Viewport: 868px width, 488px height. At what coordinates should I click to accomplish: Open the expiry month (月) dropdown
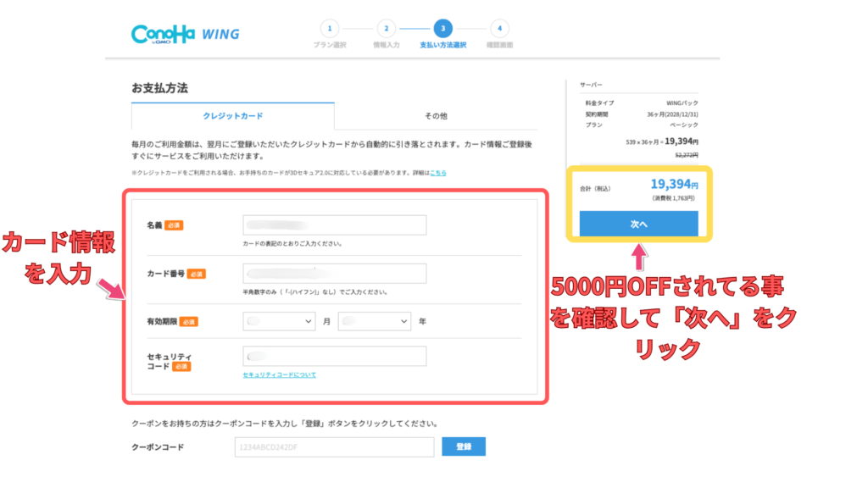coord(279,322)
